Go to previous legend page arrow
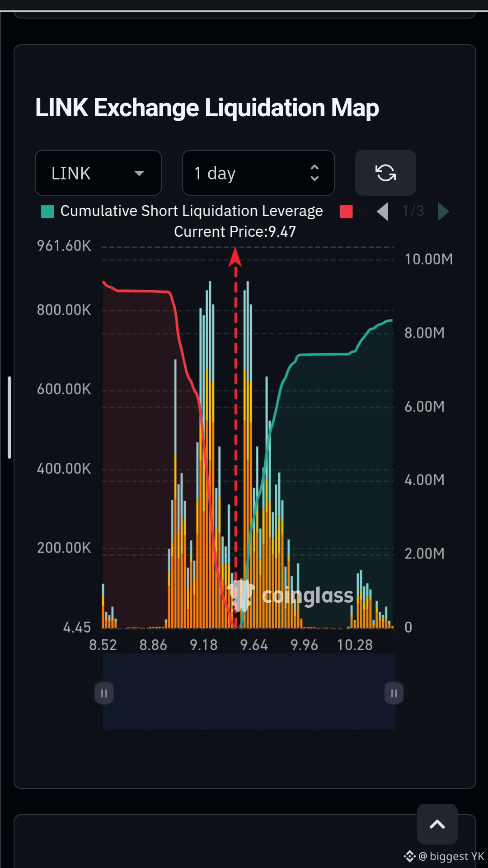This screenshot has width=488, height=868. point(383,211)
